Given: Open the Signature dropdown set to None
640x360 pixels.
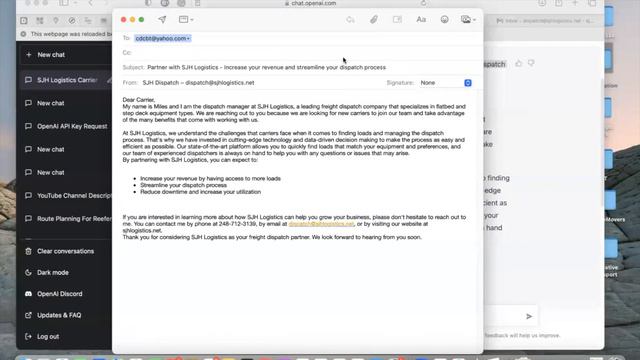Looking at the screenshot, I should tap(445, 83).
